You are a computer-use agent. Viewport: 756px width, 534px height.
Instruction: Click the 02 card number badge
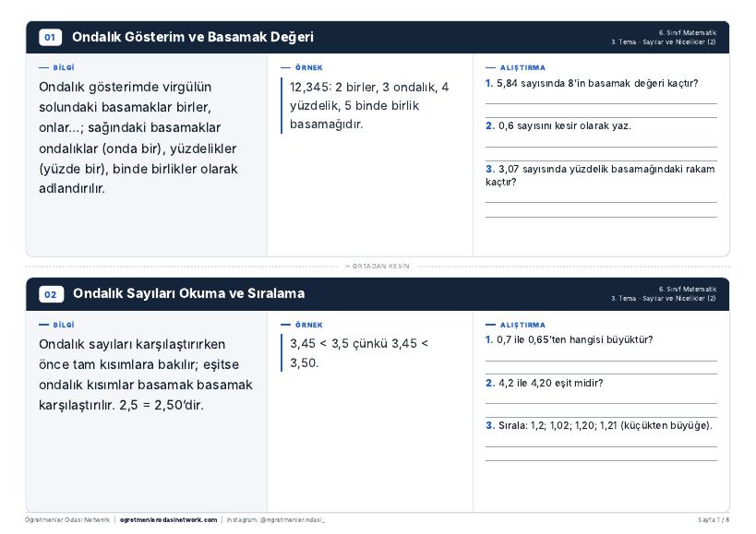click(51, 294)
